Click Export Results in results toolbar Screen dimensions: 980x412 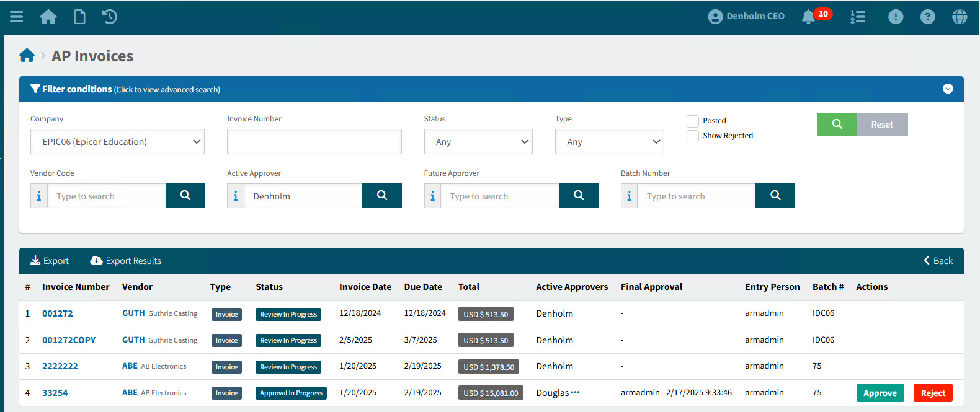click(x=126, y=261)
